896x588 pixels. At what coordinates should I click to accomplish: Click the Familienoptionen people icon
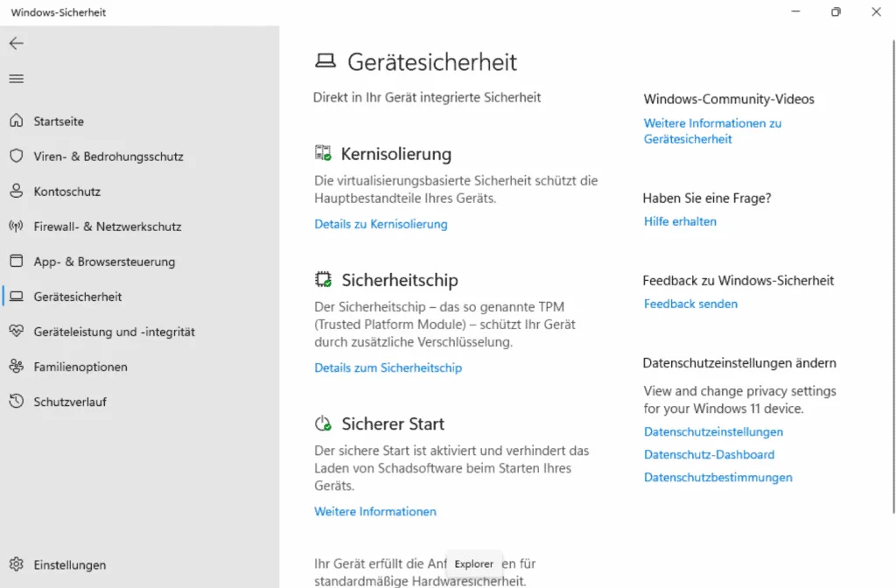17,367
